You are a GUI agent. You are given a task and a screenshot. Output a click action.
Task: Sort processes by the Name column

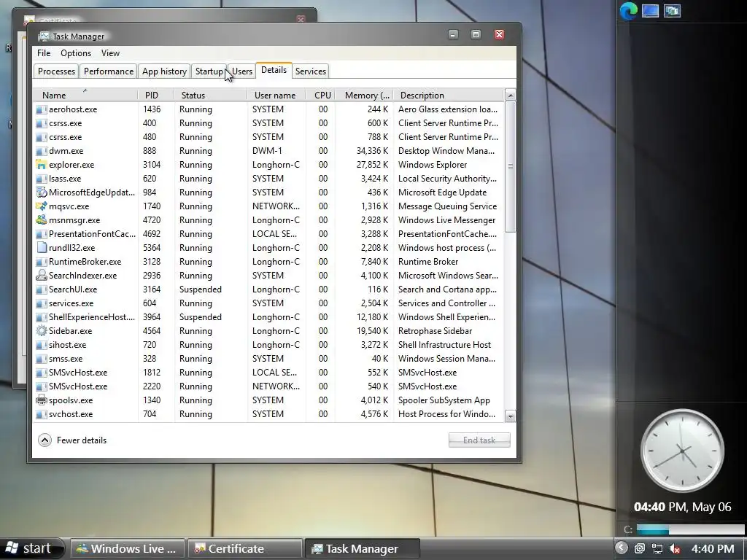point(86,96)
